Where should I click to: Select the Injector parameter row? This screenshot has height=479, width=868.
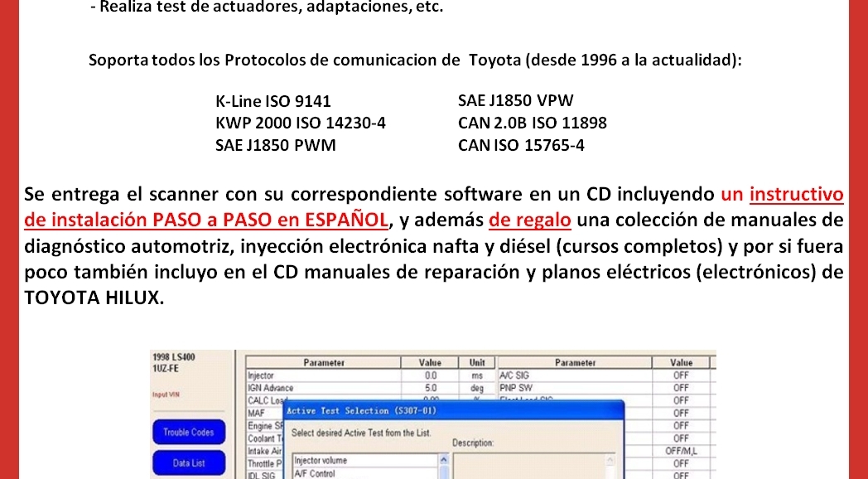[331, 375]
